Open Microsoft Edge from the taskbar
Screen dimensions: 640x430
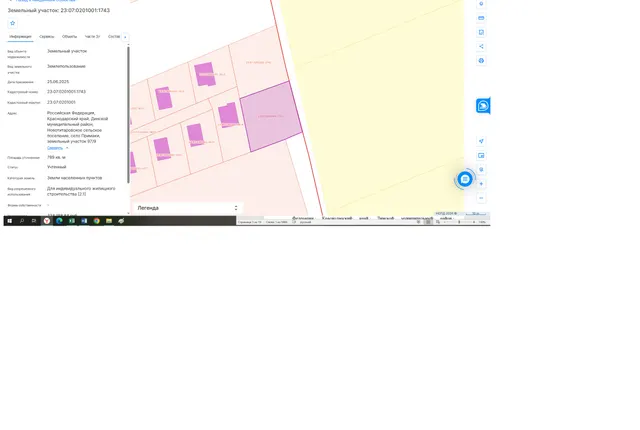click(x=60, y=221)
